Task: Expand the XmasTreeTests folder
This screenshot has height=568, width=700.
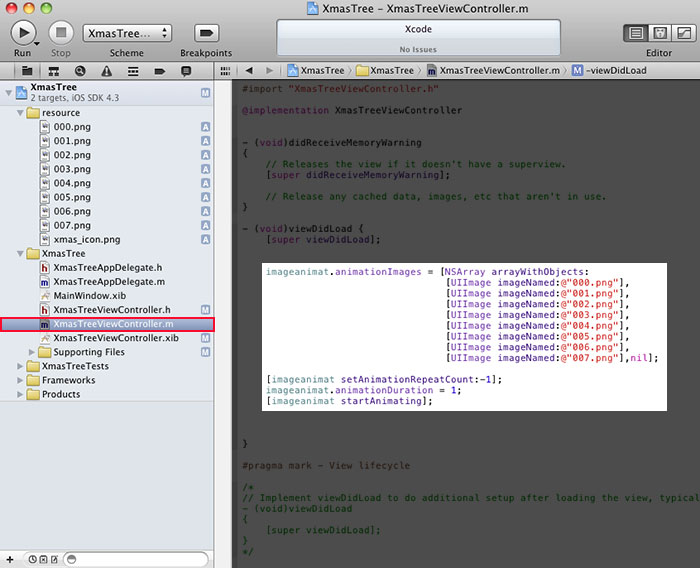Action: (20, 366)
